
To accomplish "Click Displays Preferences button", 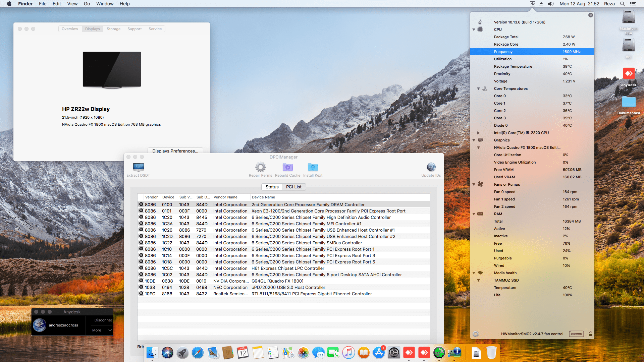I will pyautogui.click(x=175, y=151).
